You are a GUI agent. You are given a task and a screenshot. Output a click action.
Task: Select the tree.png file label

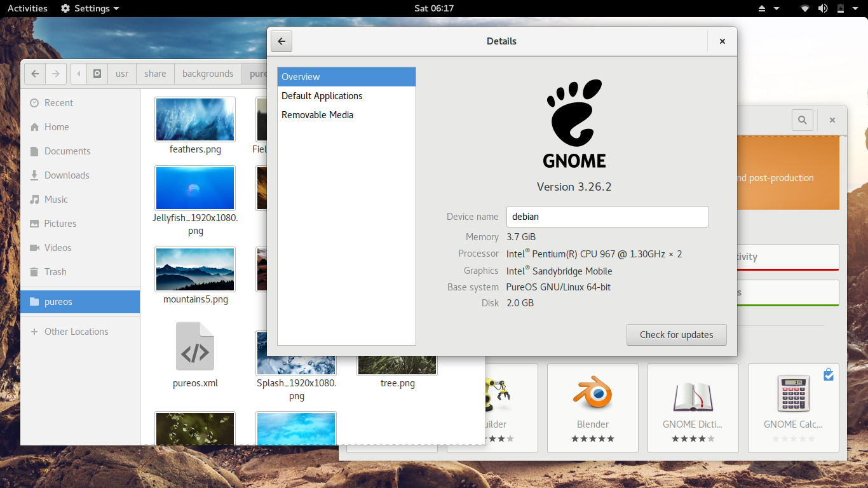[398, 383]
